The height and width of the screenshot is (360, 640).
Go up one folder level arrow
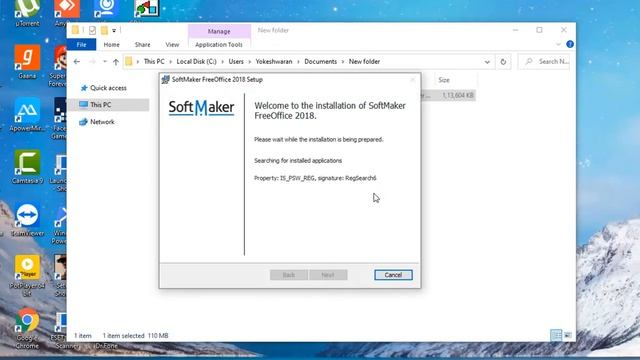(x=116, y=62)
